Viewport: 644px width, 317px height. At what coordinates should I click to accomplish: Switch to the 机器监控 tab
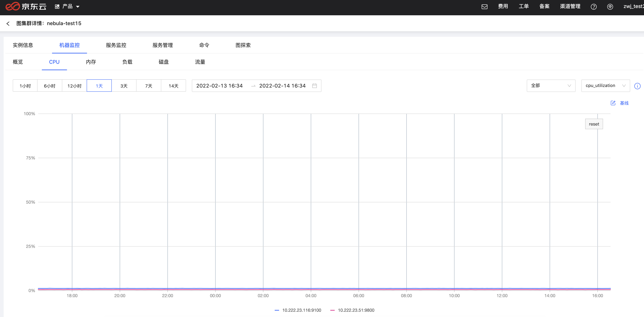tap(69, 45)
